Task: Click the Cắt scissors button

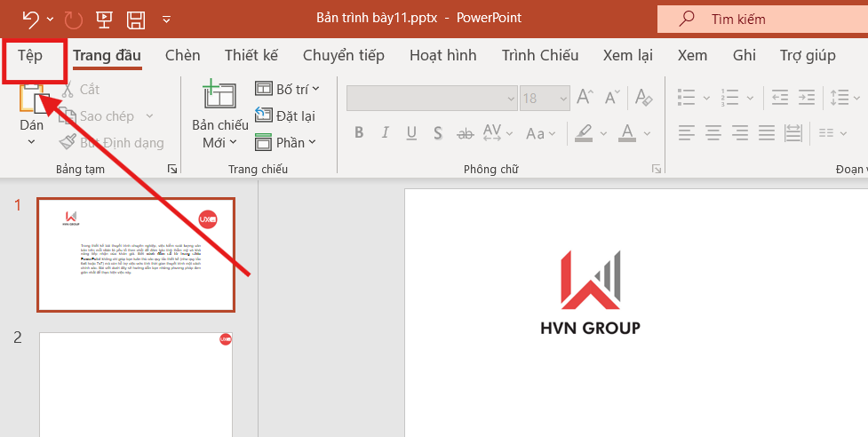Action: 80,89
